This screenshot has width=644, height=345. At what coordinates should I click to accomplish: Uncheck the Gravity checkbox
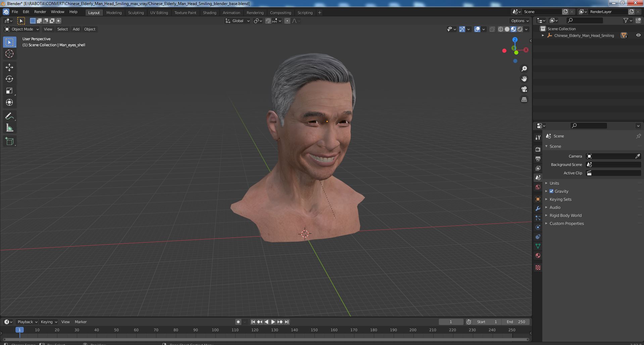click(x=551, y=191)
